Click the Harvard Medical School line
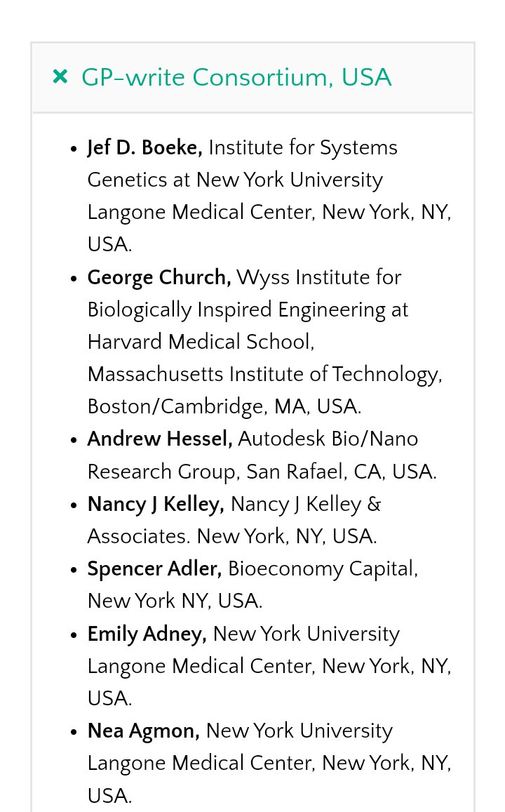This screenshot has width=505, height=812. point(200,342)
